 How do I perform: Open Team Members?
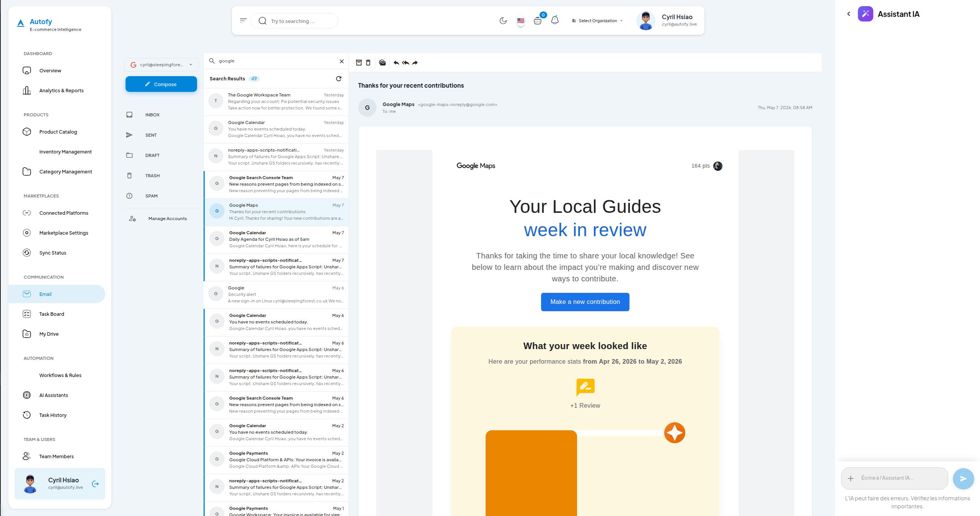click(57, 456)
